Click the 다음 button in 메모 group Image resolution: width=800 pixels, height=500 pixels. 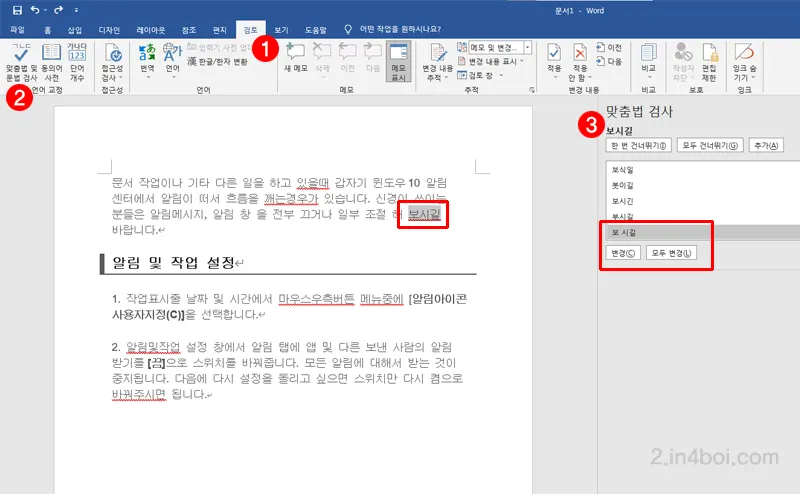coord(373,58)
